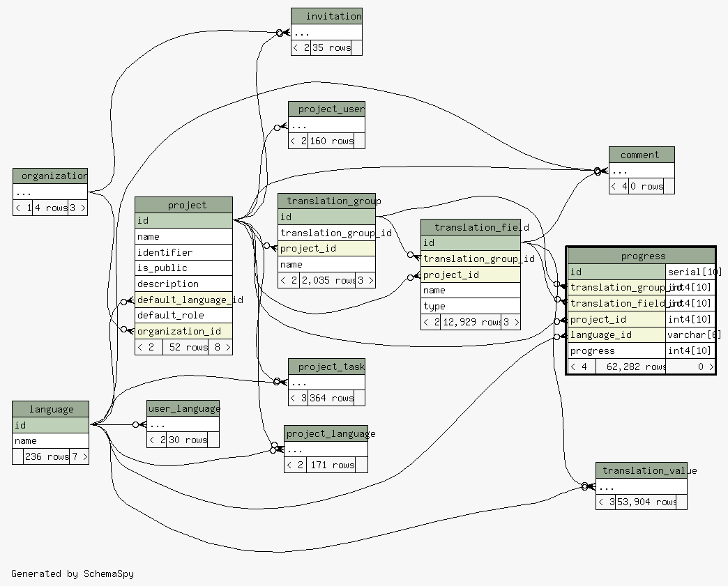Click the project table title

[183, 205]
